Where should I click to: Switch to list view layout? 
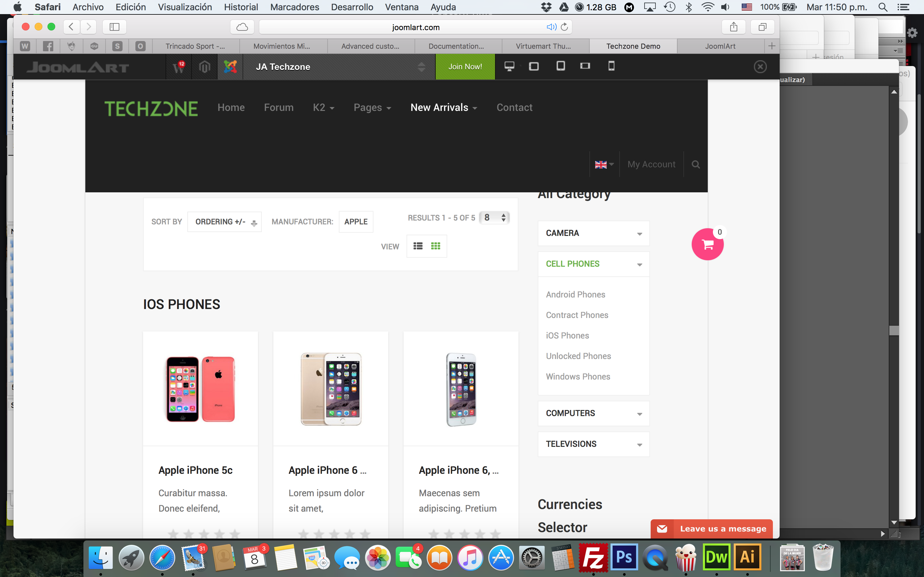[418, 246]
